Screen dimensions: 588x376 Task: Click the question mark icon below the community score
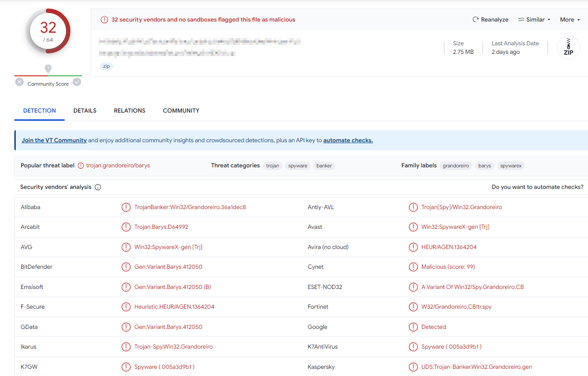[48, 69]
